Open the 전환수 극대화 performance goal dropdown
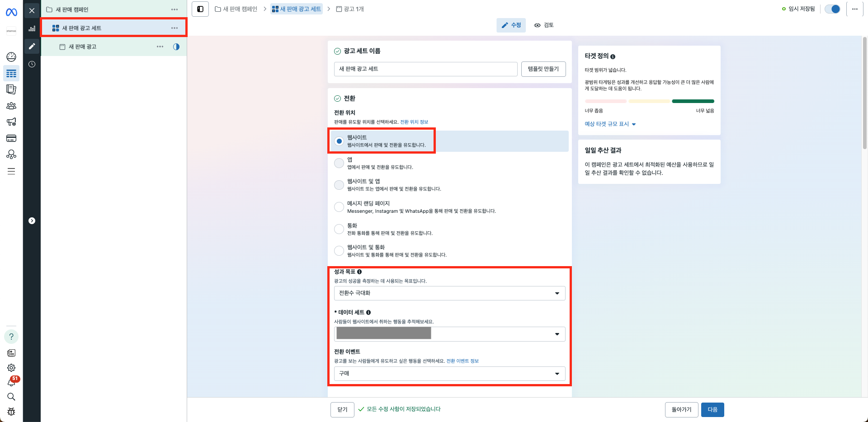 click(449, 293)
